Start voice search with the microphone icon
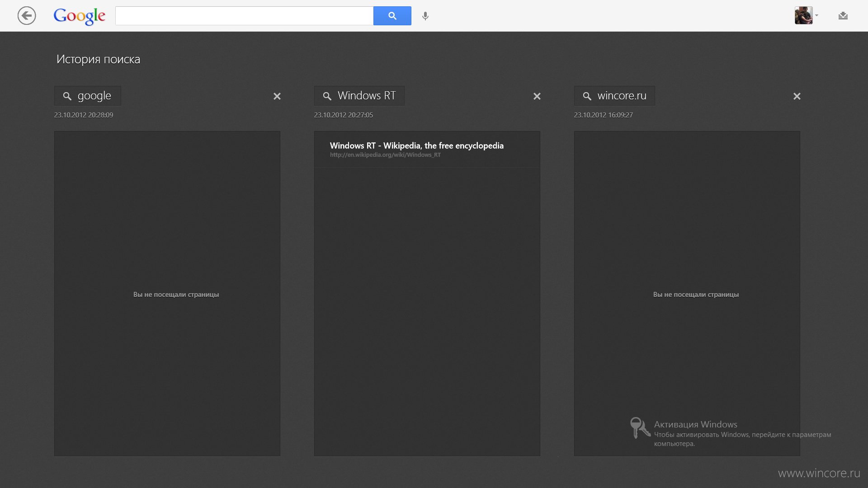Viewport: 868px width, 488px height. click(425, 16)
